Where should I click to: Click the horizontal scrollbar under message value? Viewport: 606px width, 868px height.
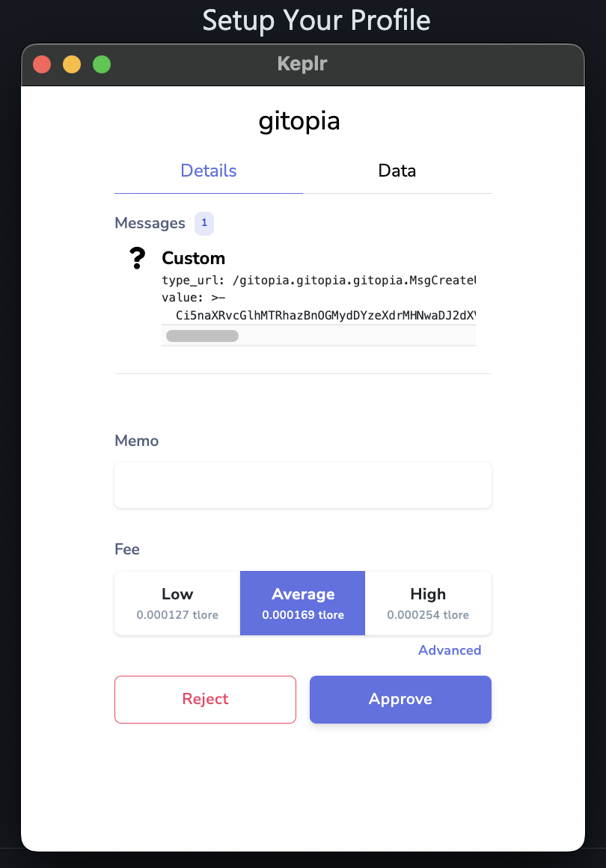(203, 336)
